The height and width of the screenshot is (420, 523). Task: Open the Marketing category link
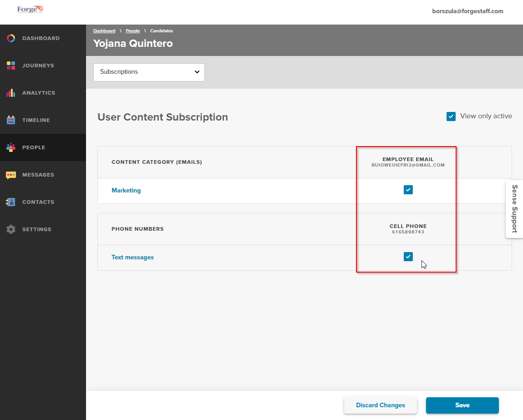coord(126,190)
